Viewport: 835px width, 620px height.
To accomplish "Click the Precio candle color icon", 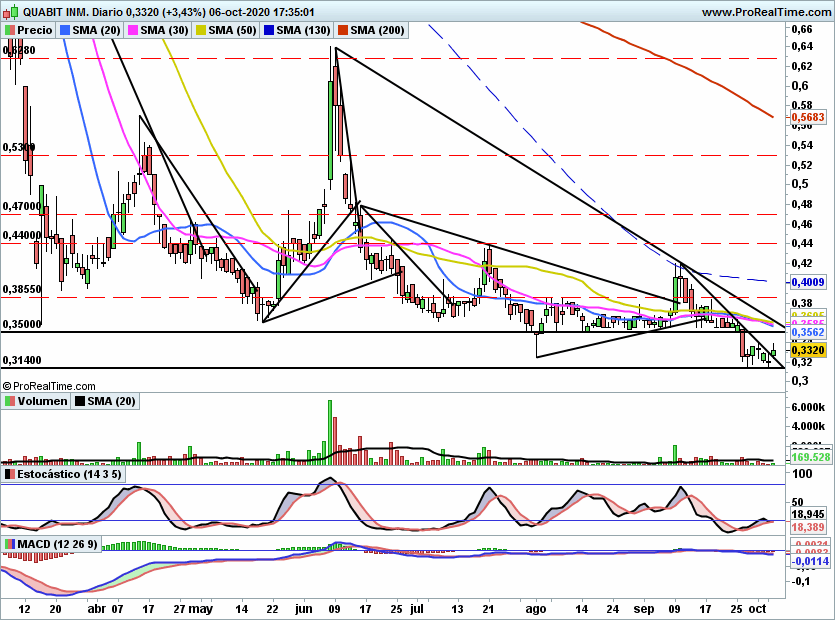I will (x=10, y=30).
